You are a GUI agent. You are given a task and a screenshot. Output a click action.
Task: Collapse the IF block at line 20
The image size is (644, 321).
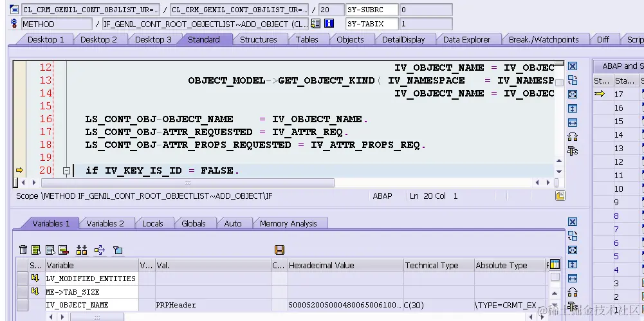click(66, 170)
